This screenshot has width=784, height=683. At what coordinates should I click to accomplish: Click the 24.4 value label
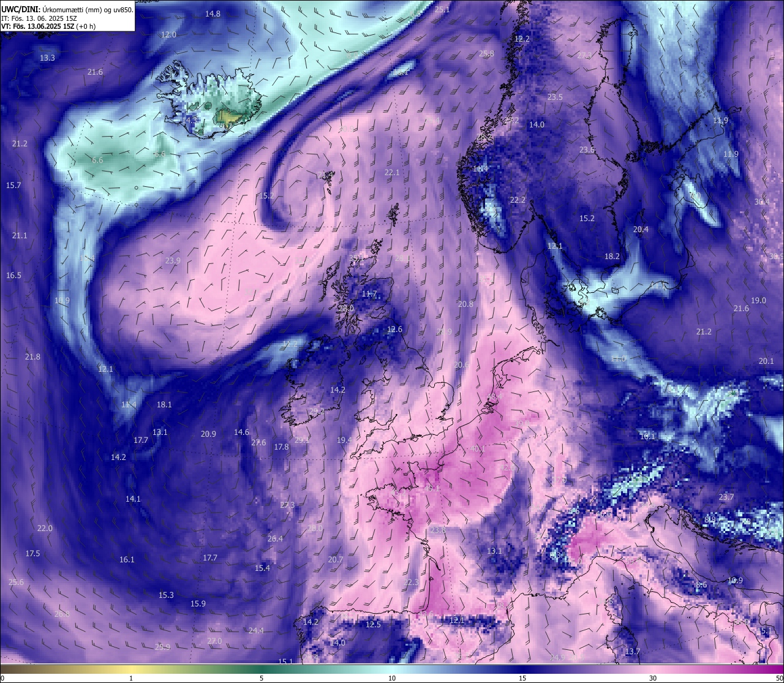256,630
